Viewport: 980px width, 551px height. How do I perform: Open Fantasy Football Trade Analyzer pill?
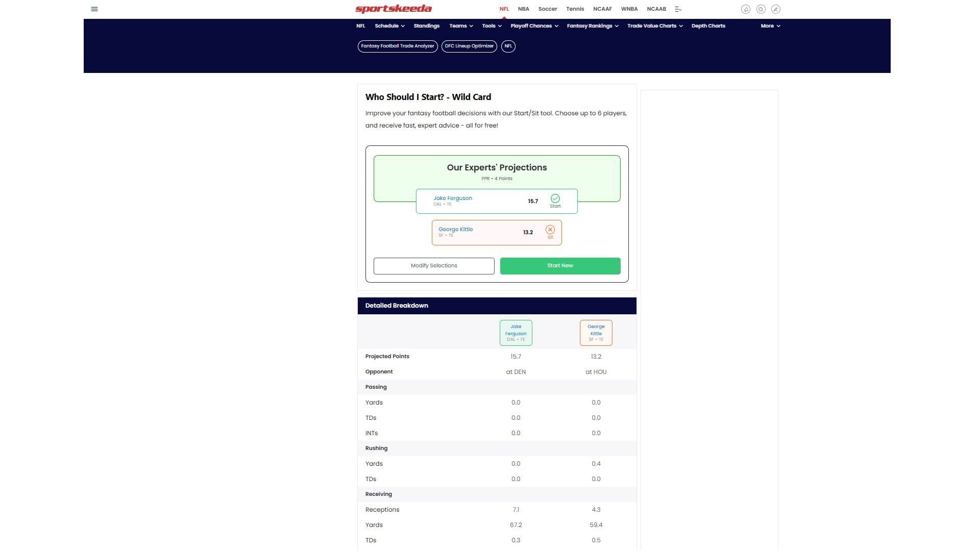click(x=398, y=46)
